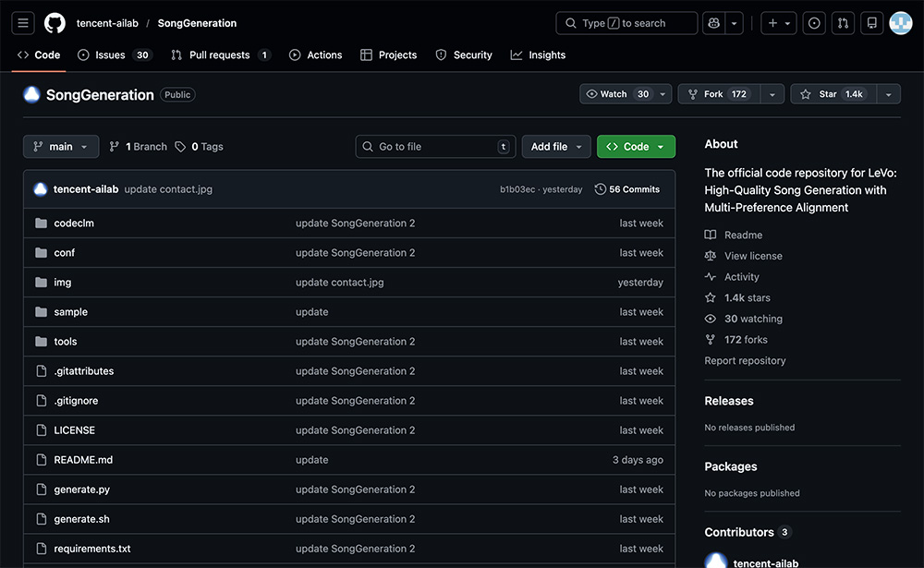This screenshot has width=924, height=568.
Task: Open the user profile avatar menu
Action: [900, 23]
